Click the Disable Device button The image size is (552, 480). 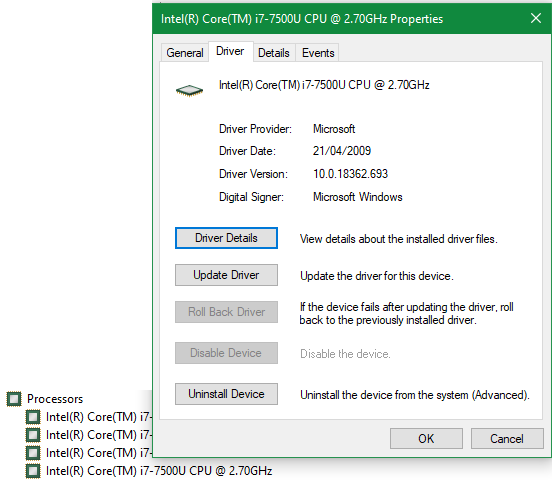(x=226, y=353)
